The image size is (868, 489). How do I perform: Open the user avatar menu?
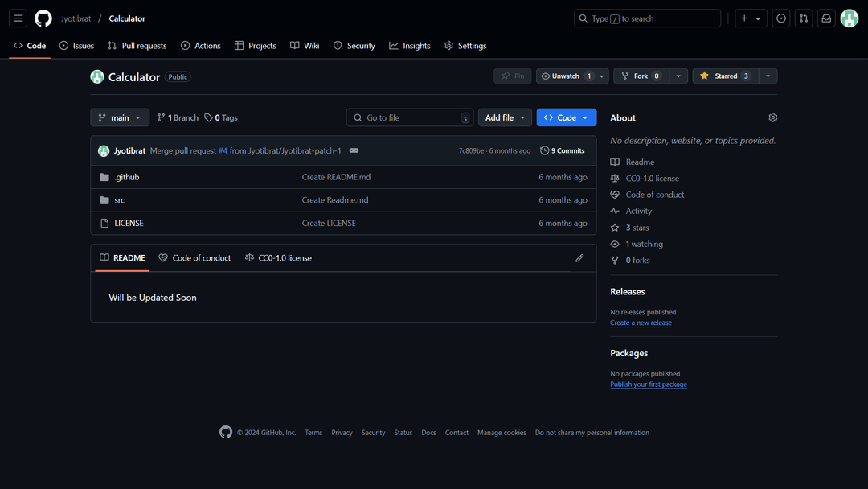850,18
